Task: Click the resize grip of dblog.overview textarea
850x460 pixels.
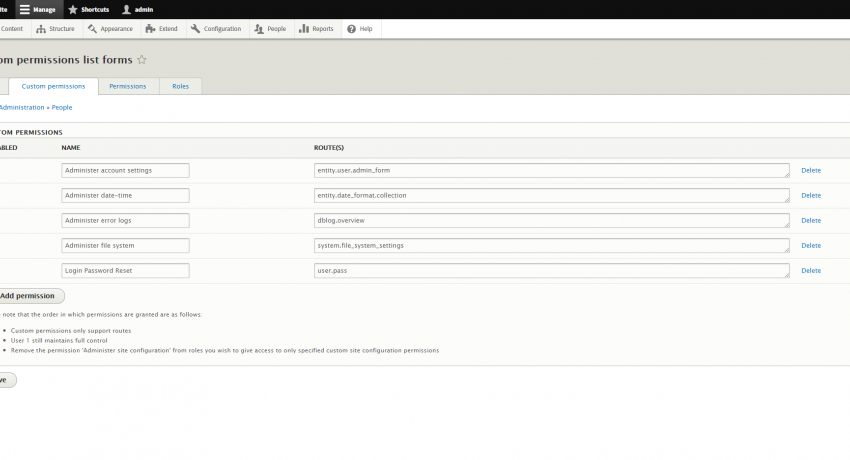Action: coord(787,225)
